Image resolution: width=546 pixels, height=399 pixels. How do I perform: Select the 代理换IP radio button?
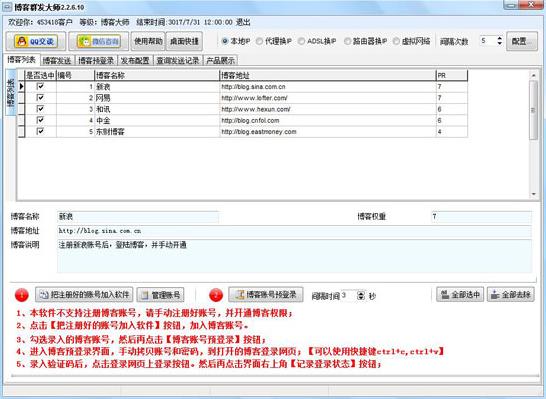click(x=259, y=41)
